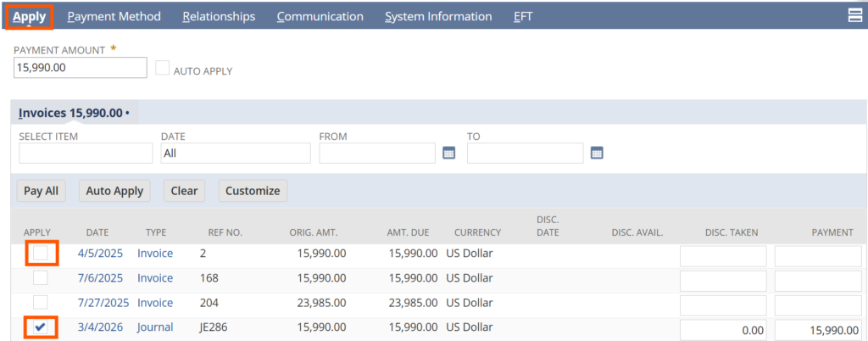Image resolution: width=868 pixels, height=341 pixels.
Task: Click the ref number 204 cell
Action: click(209, 303)
